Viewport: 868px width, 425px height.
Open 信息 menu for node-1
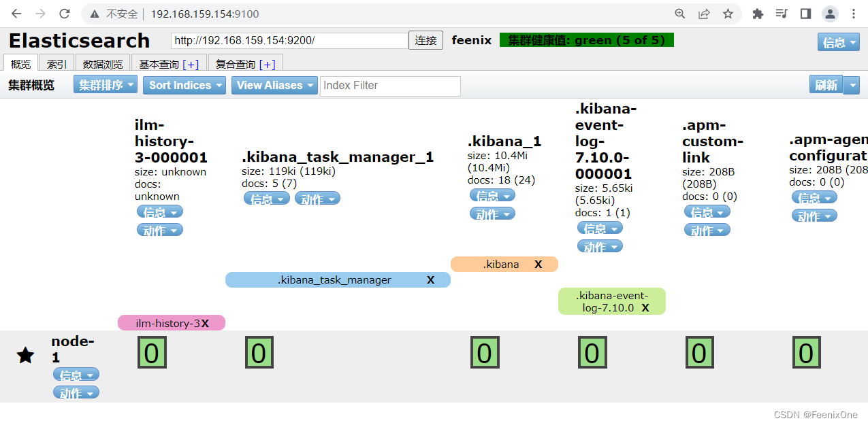tap(76, 375)
